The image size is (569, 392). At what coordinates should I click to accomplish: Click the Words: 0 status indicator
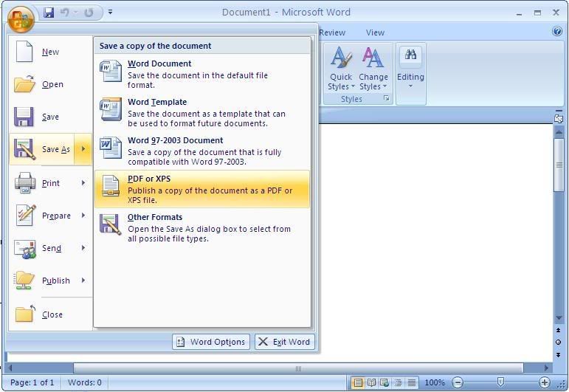point(85,382)
